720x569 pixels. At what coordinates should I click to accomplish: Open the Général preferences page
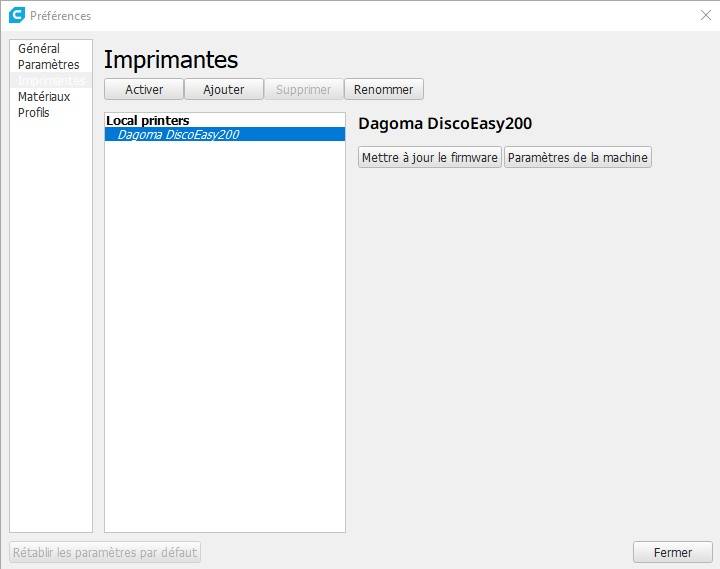click(39, 49)
